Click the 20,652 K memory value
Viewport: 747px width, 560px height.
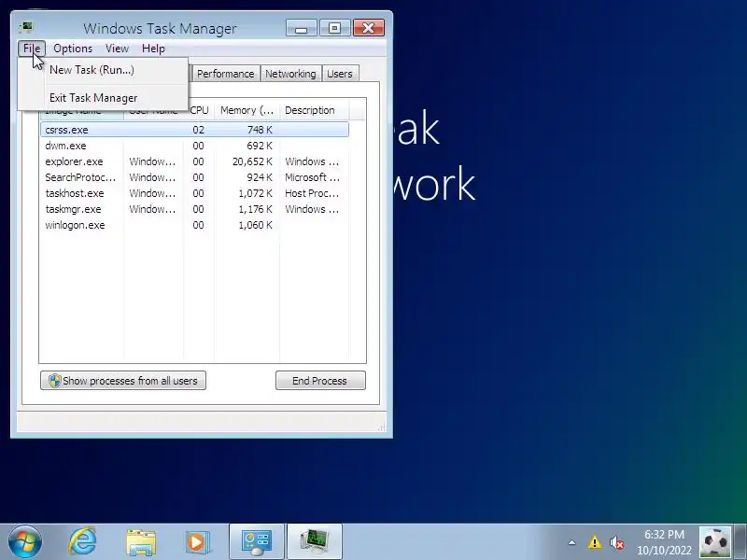click(x=252, y=161)
